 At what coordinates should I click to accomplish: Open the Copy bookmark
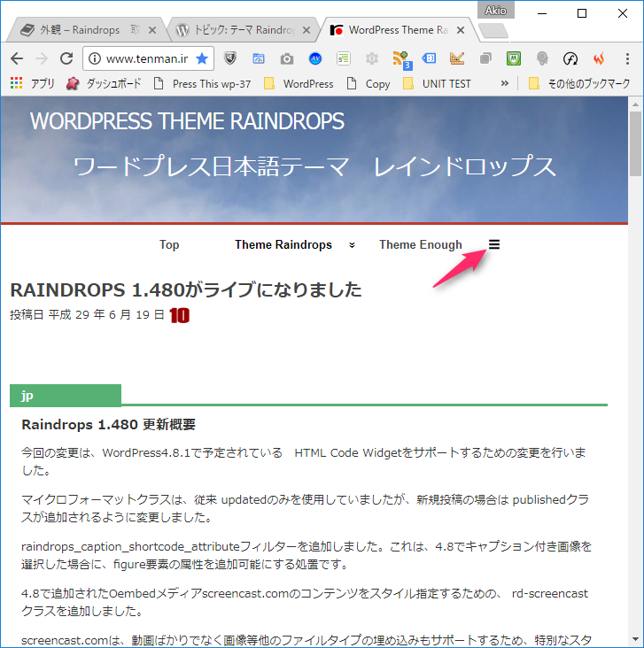pos(369,84)
